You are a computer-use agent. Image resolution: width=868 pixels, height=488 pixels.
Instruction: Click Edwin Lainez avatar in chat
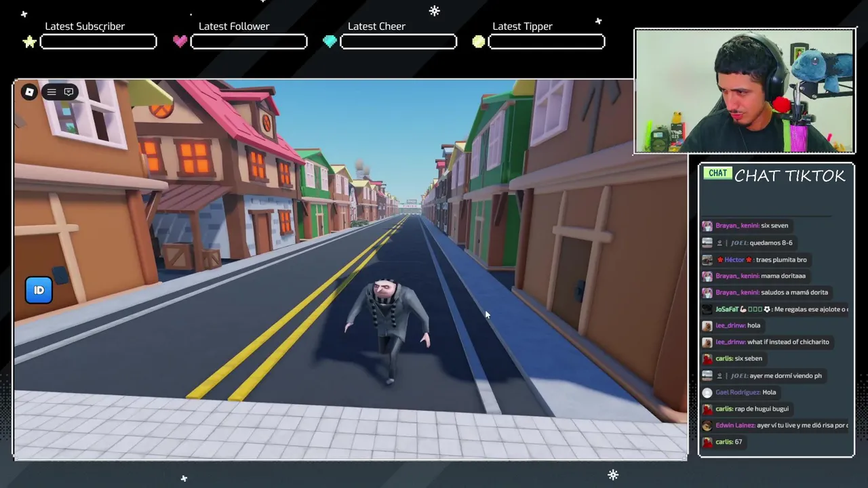tap(707, 426)
